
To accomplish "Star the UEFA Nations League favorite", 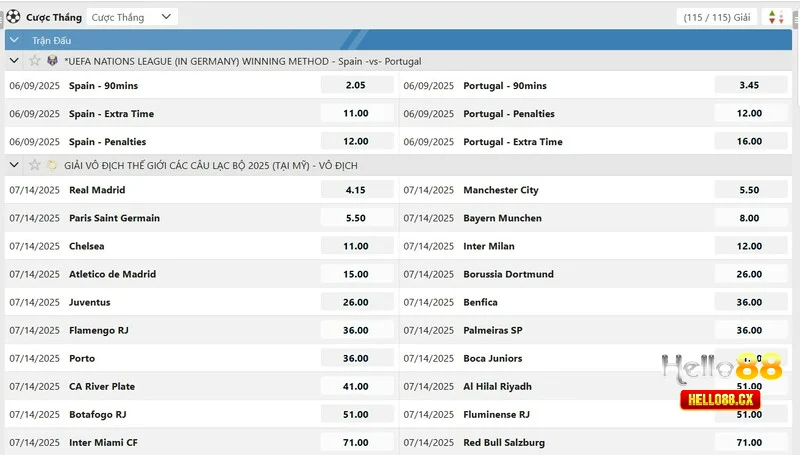I will (x=35, y=61).
